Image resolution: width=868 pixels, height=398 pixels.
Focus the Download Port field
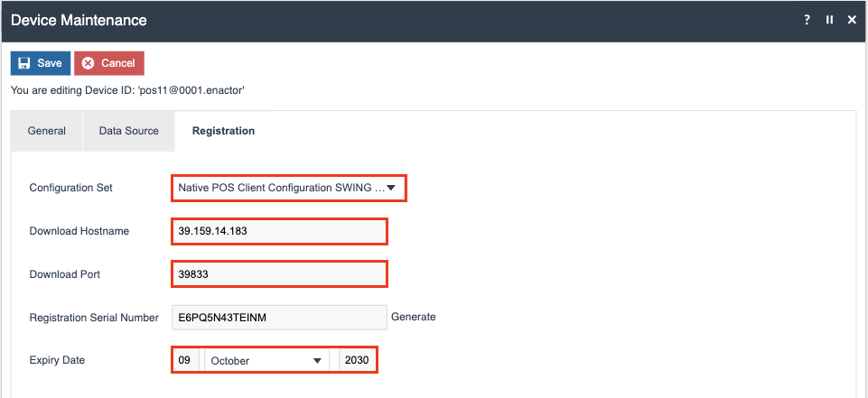tap(279, 273)
